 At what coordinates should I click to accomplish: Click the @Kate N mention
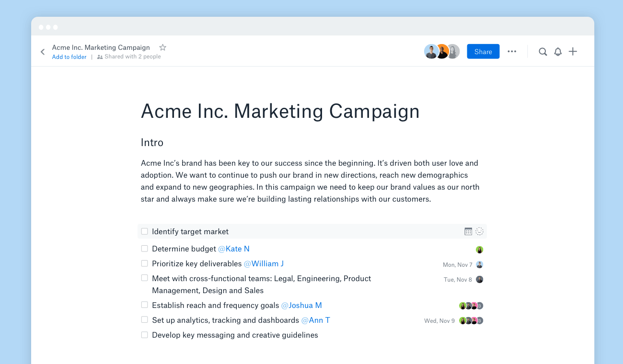[x=233, y=249]
